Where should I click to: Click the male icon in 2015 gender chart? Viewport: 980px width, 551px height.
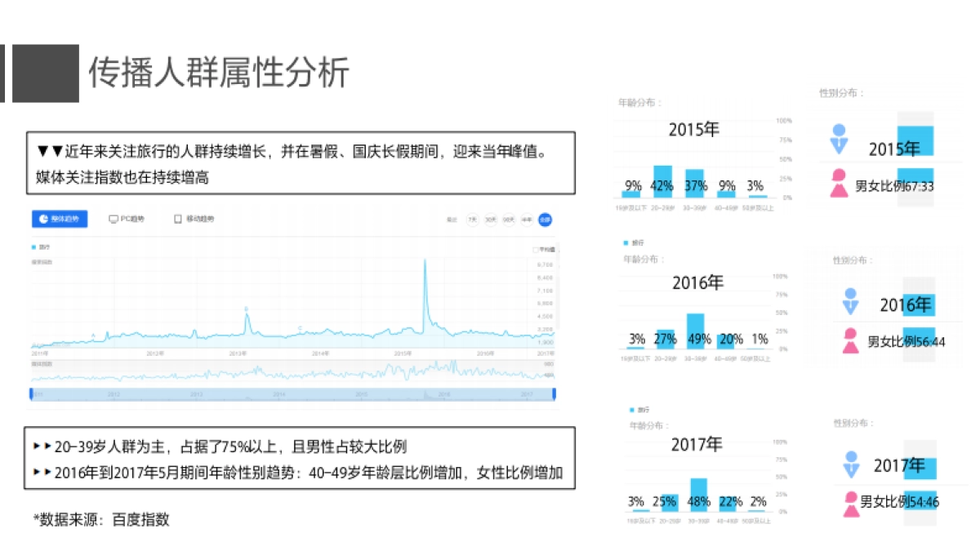point(839,139)
